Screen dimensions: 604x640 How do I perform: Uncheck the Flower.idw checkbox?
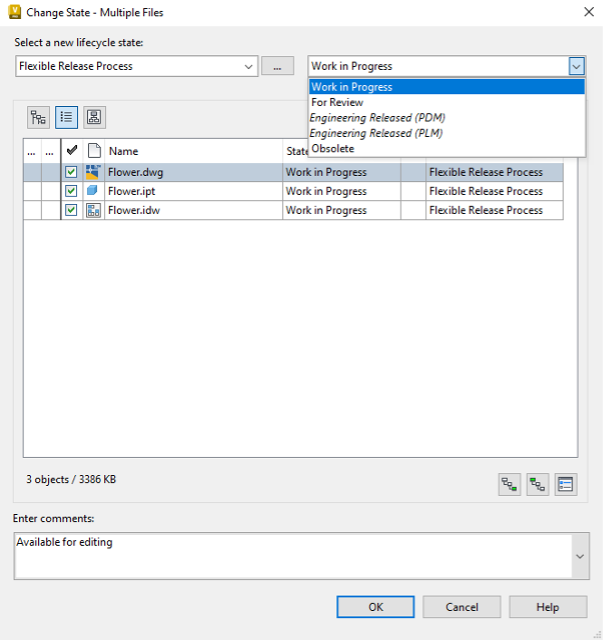click(x=71, y=210)
